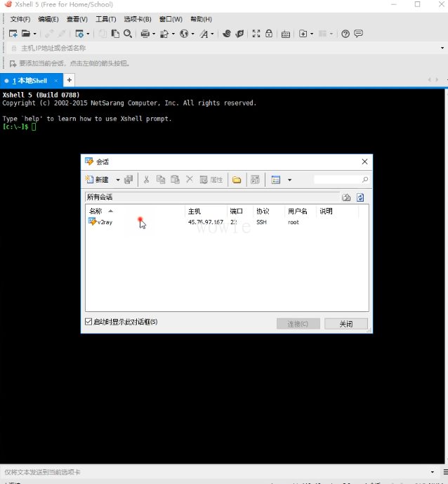
Task: Open the folder icon in sessions dialog
Action: point(237,180)
